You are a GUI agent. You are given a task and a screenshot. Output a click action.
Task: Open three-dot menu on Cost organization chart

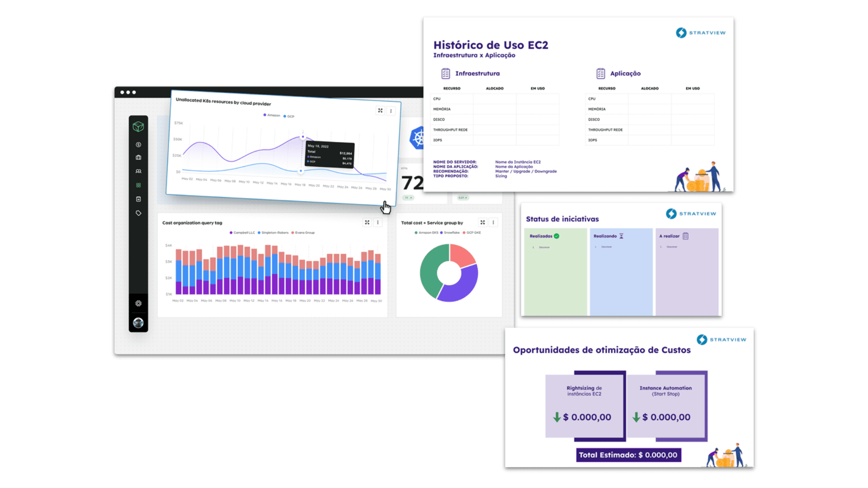pyautogui.click(x=378, y=222)
